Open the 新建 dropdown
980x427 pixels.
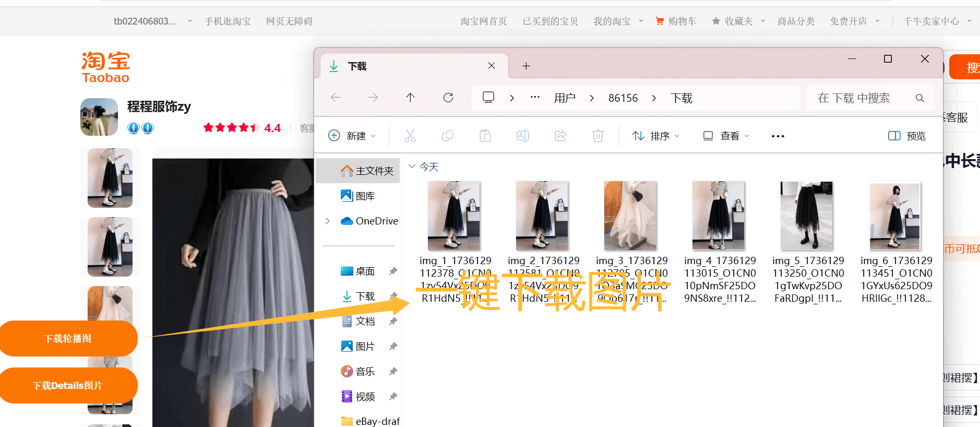coord(352,136)
